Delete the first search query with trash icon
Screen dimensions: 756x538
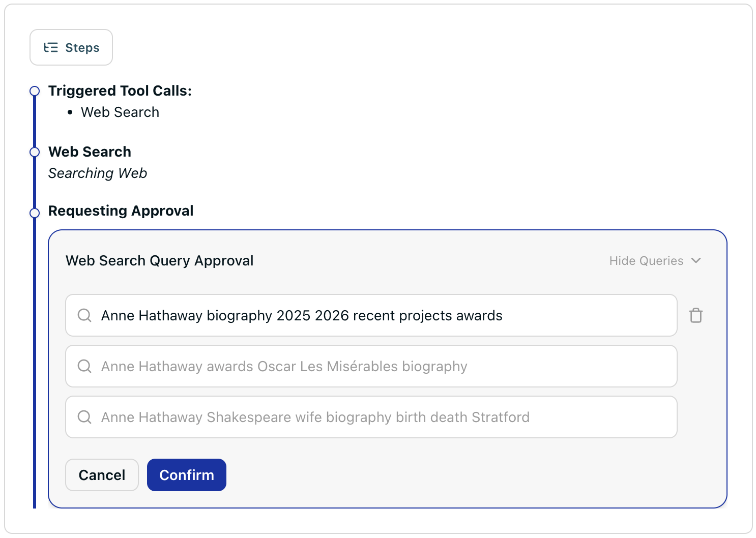(x=695, y=315)
